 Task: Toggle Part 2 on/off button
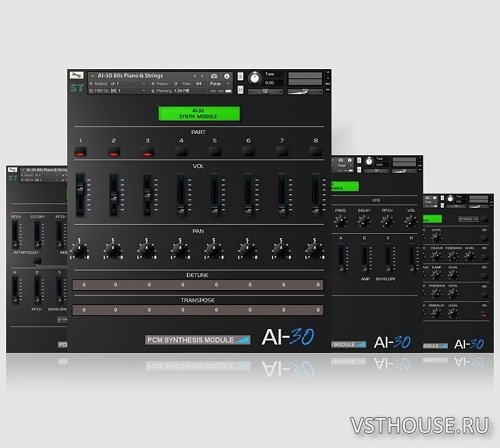click(114, 152)
